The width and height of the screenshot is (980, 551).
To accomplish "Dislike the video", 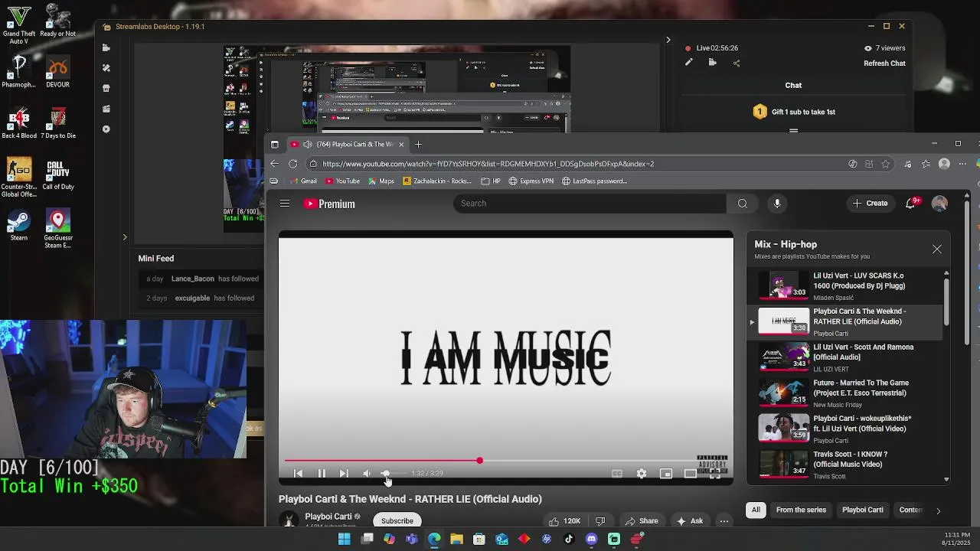I will tap(600, 521).
